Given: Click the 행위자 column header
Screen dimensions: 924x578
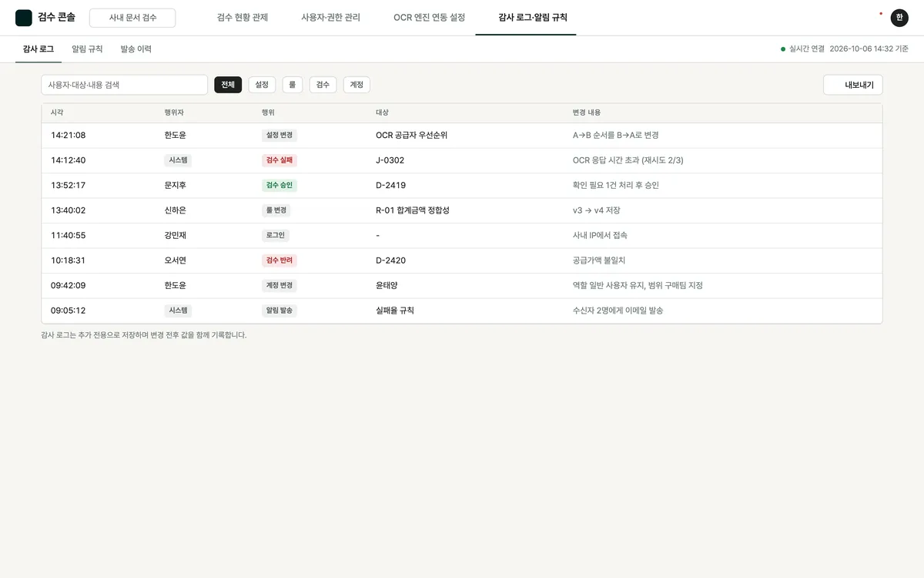Looking at the screenshot, I should coord(174,113).
